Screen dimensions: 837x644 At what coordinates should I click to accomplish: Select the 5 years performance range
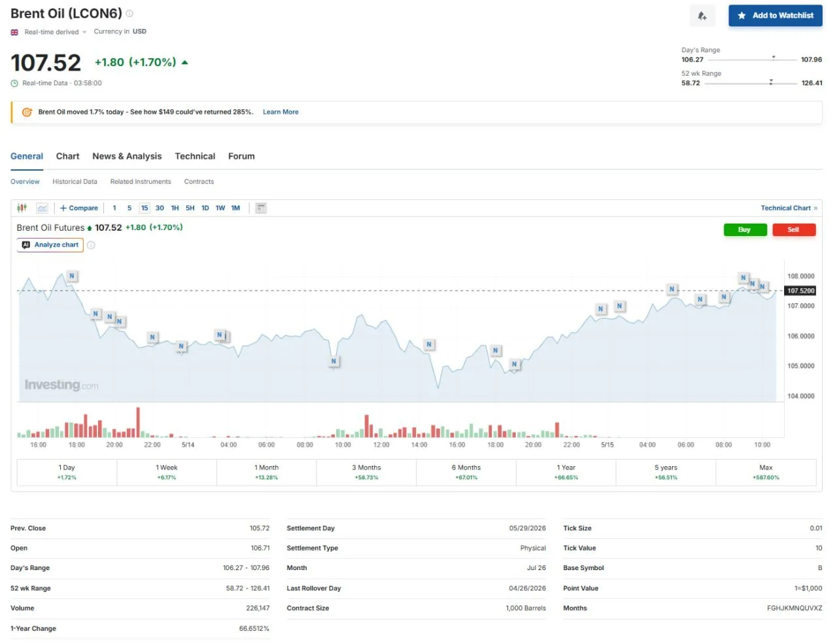666,472
